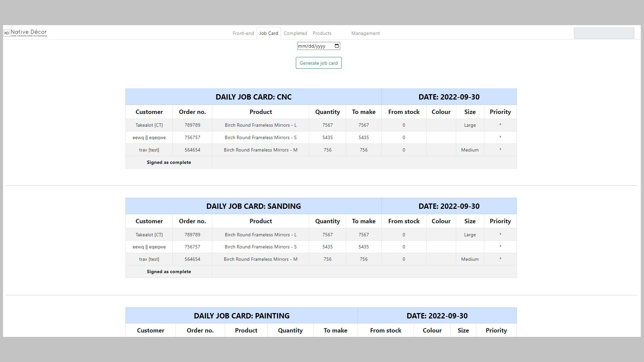
Task: Click Signed as complete cell in Sanding card
Action: point(169,271)
